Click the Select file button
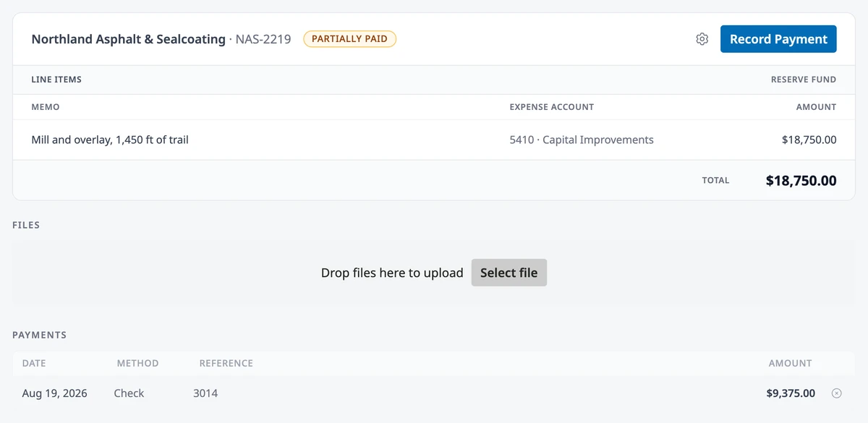868x423 pixels. 509,273
